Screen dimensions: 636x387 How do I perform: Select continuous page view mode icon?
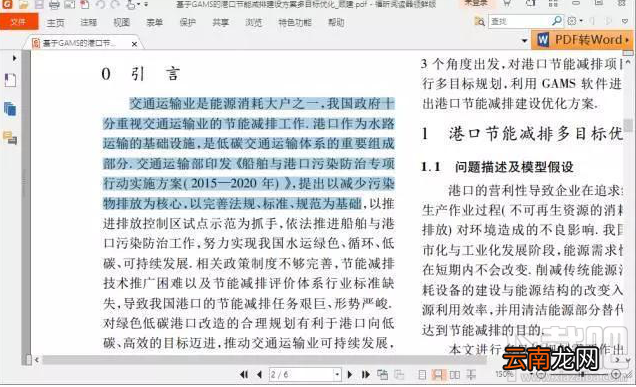438,374
